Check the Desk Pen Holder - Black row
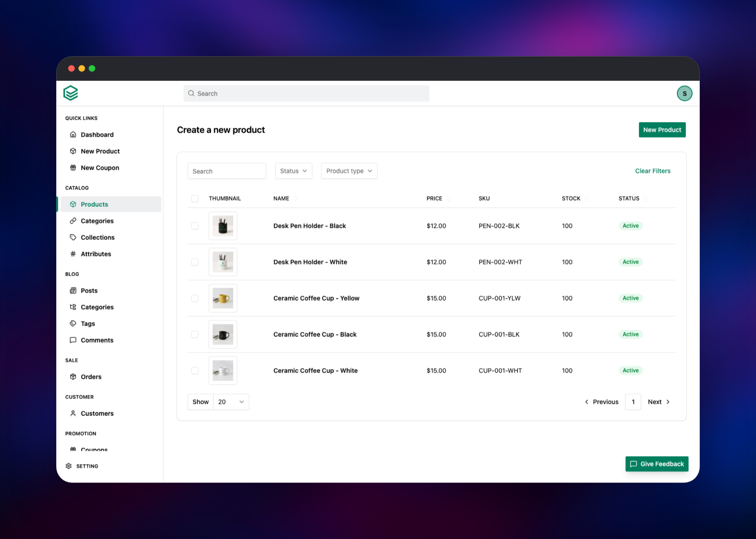Screen dimensions: 756x539 [195, 226]
